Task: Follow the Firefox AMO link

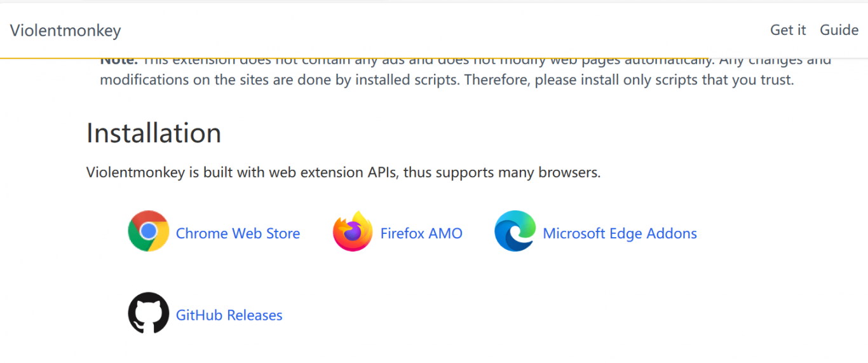Action: (421, 233)
